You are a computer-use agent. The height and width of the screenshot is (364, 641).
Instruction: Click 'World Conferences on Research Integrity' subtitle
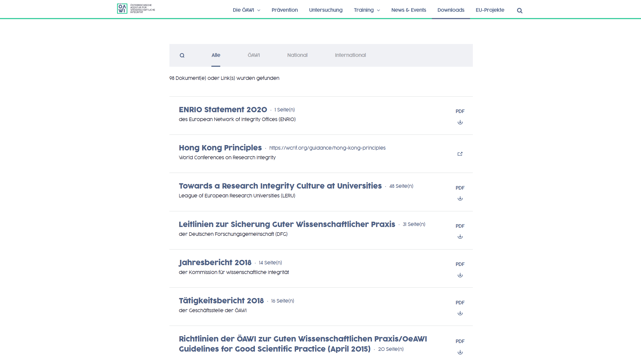tap(227, 157)
